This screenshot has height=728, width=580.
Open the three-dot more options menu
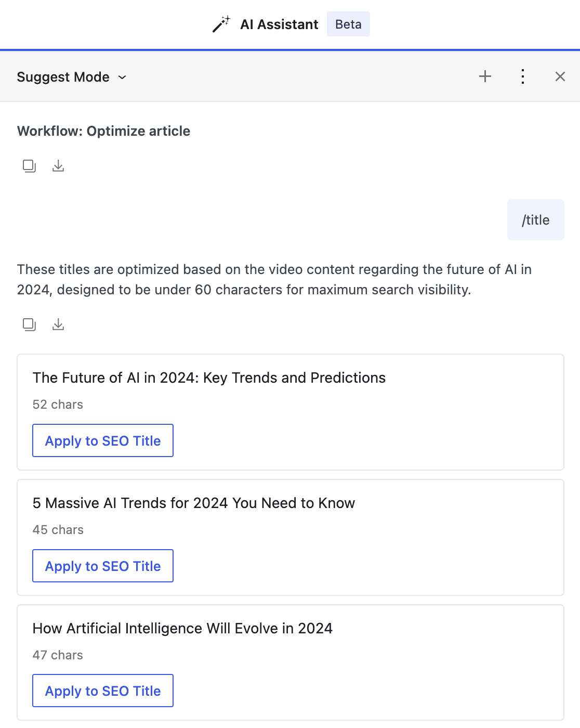pyautogui.click(x=523, y=76)
